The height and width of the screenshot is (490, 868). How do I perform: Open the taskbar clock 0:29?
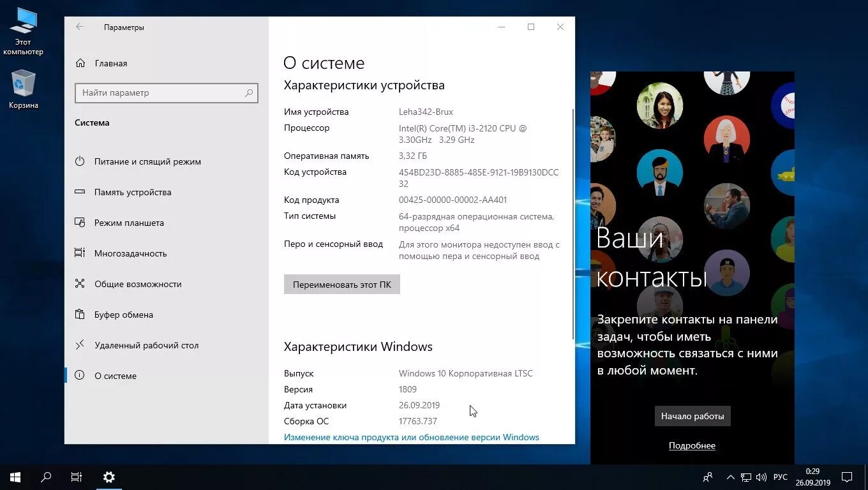tap(812, 477)
